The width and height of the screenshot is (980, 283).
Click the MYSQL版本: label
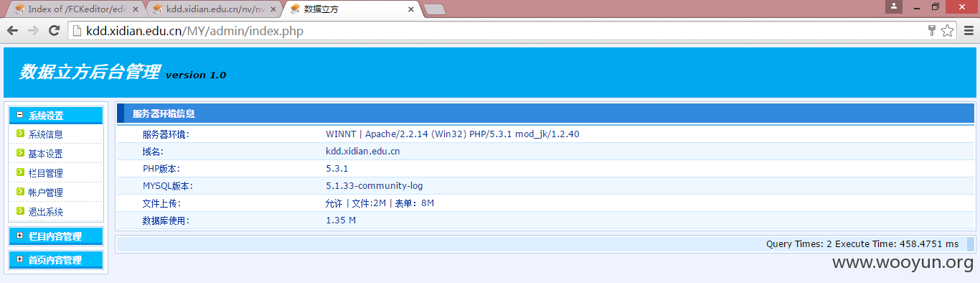click(x=168, y=186)
